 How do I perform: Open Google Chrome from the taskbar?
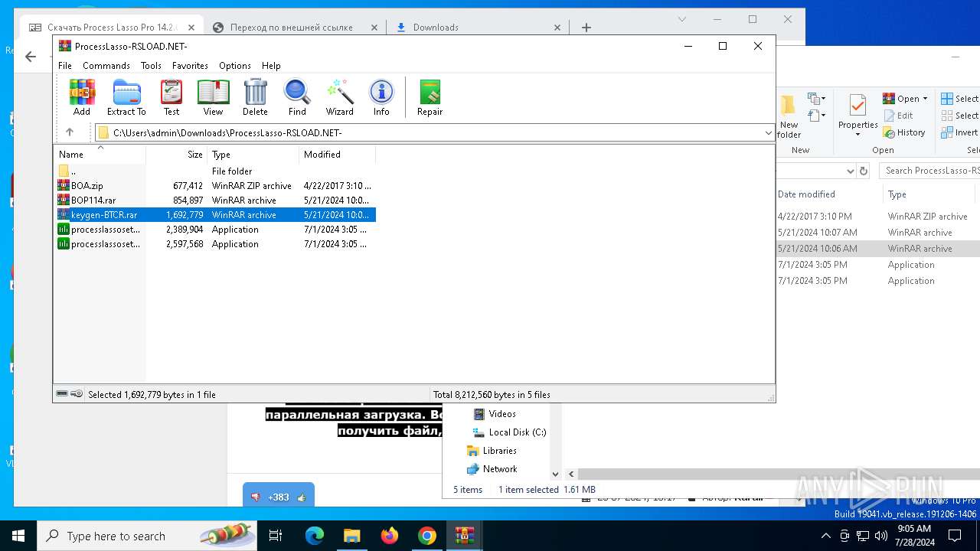click(427, 536)
